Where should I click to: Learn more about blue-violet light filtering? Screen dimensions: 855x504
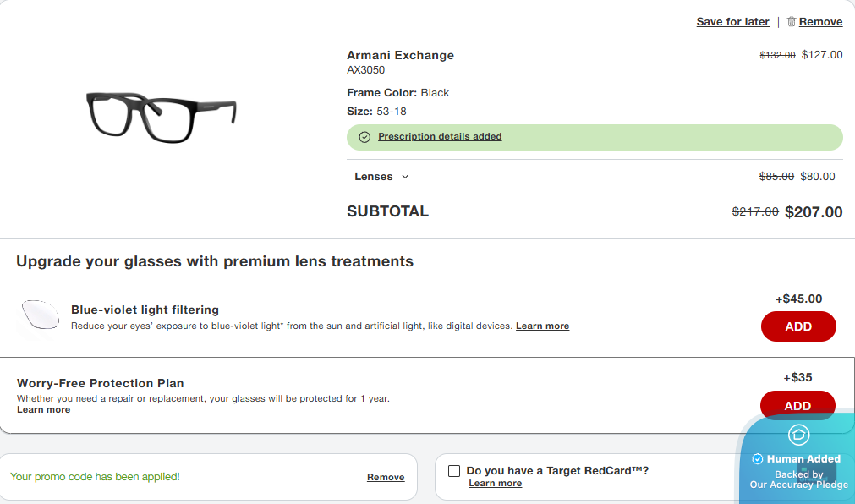(542, 326)
